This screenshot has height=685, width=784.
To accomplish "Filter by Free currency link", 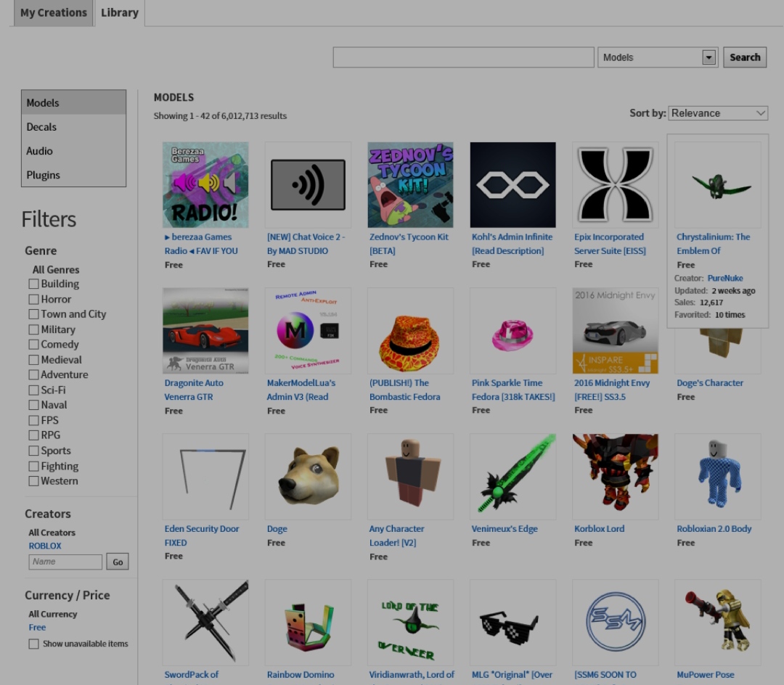I will point(37,627).
